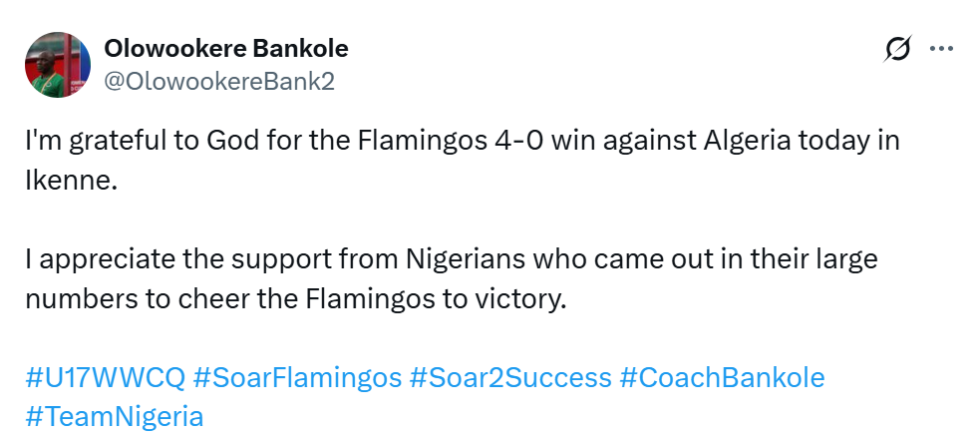Open the three-dot more options menu
The image size is (980, 438).
[941, 49]
